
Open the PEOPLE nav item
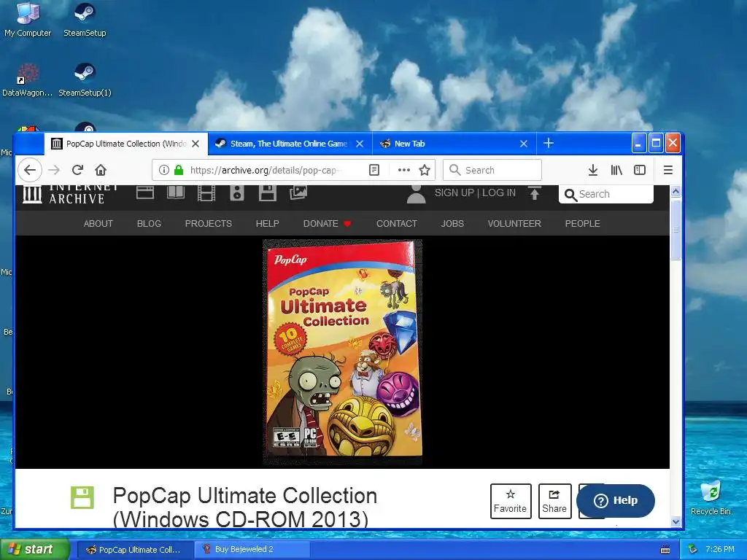(582, 223)
